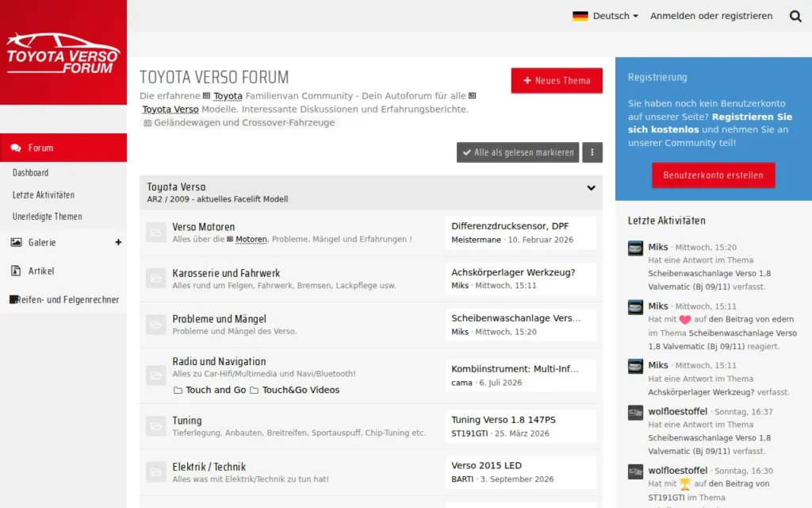Screen dimensions: 812x508
Task: Click user ST191GTI under Tuning
Action: tap(469, 433)
